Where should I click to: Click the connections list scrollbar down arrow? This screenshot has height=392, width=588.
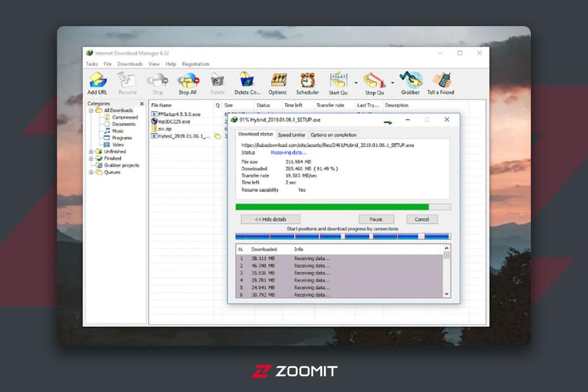pos(446,294)
